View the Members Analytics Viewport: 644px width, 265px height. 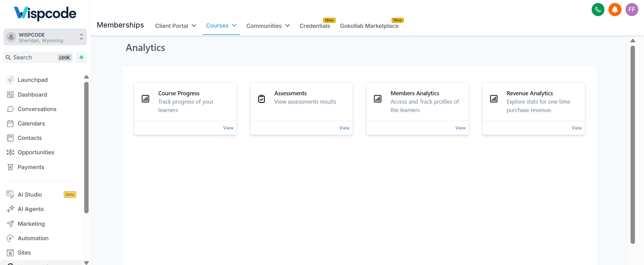point(460,128)
